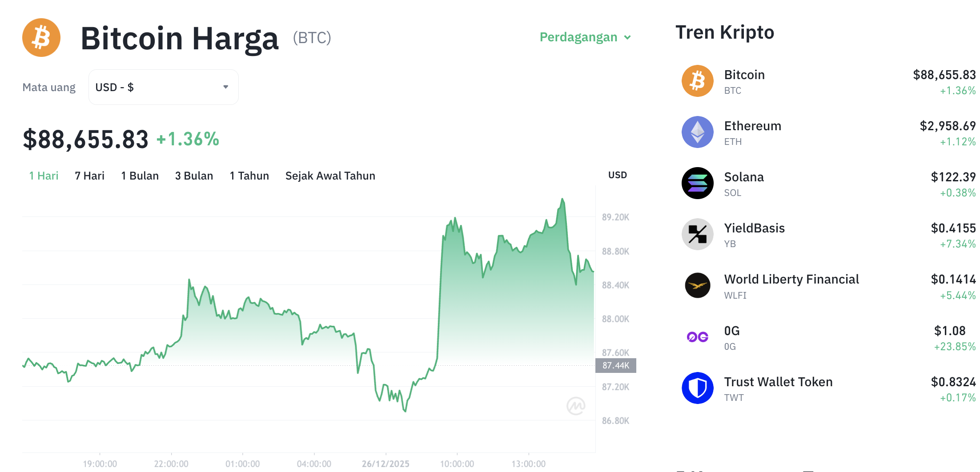Open the 3 Bulan chart tab
The width and height of the screenshot is (980, 472).
click(x=194, y=176)
